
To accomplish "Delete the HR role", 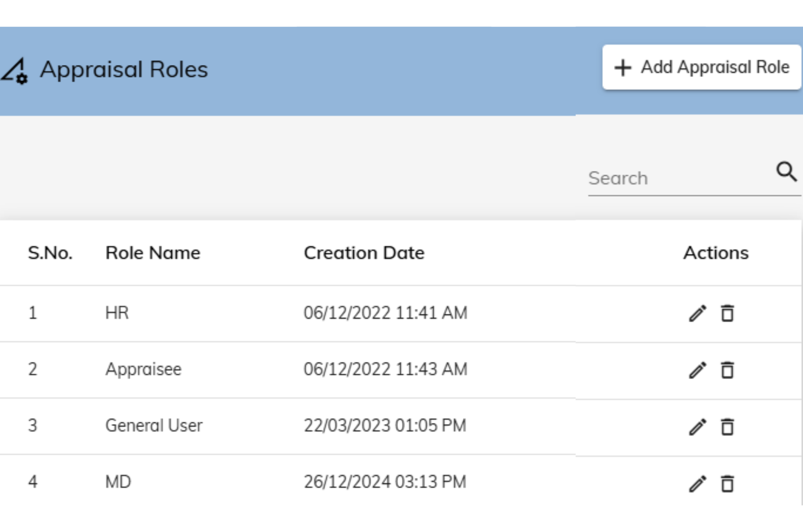I will 727,313.
